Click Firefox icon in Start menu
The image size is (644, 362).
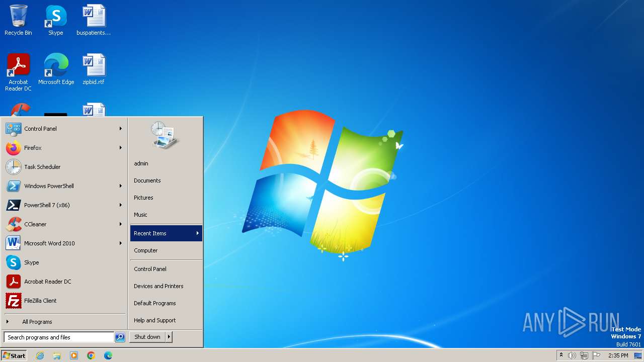(13, 148)
